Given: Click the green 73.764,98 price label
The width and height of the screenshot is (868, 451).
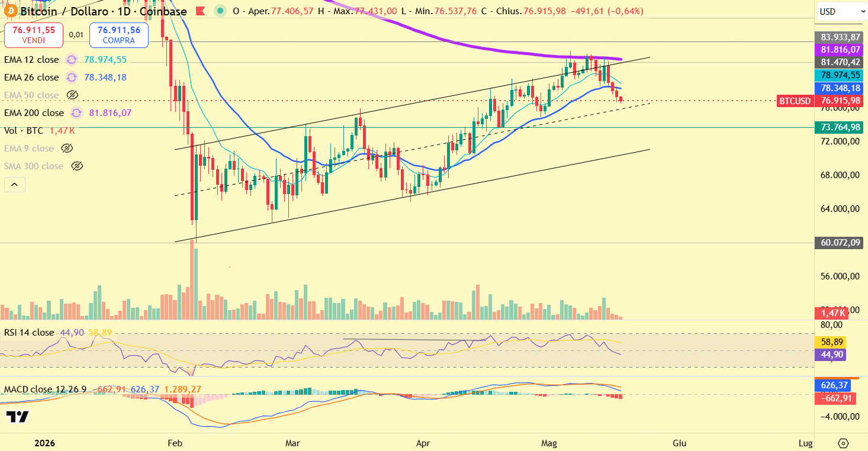Looking at the screenshot, I should [840, 127].
